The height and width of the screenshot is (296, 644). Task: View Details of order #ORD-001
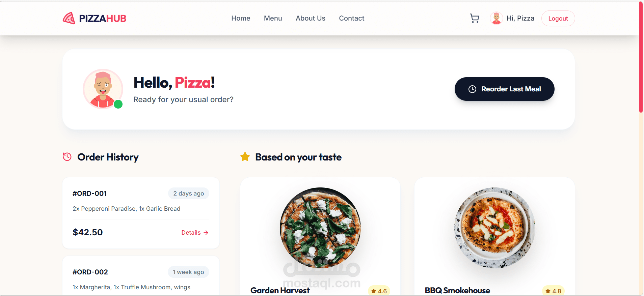tap(195, 233)
